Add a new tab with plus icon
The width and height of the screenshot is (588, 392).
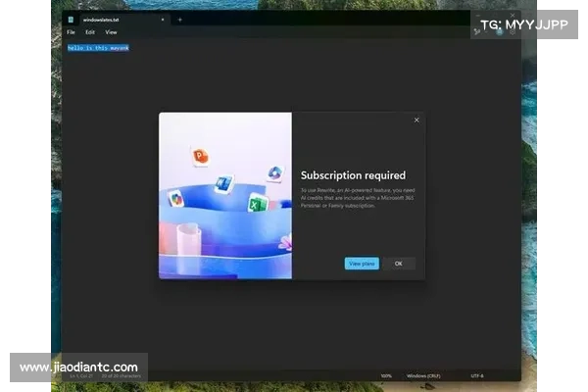(x=179, y=19)
